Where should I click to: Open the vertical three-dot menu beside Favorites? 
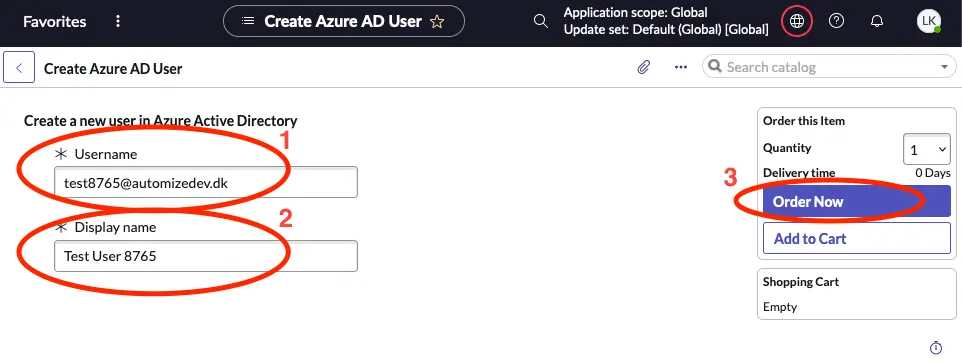(118, 21)
